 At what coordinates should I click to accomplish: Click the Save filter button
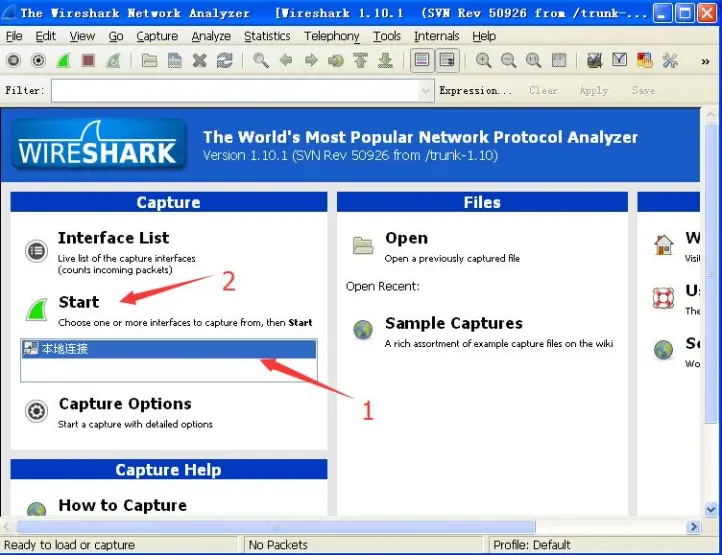(x=643, y=91)
